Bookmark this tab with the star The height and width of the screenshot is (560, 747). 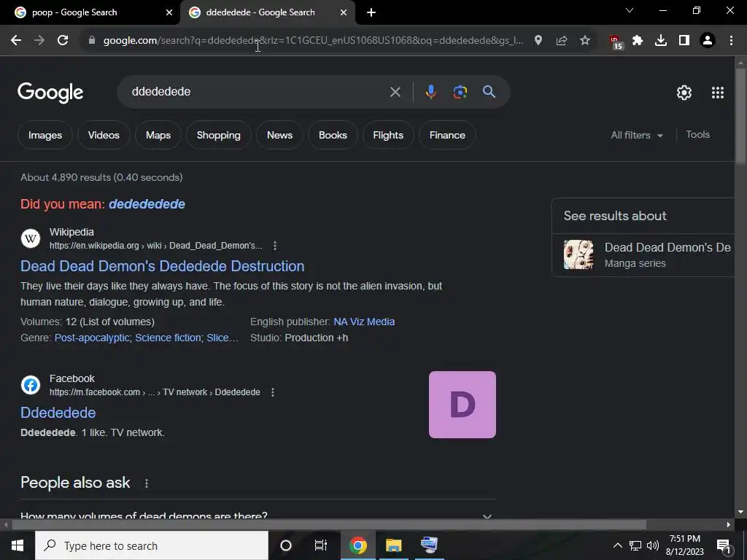click(x=585, y=41)
